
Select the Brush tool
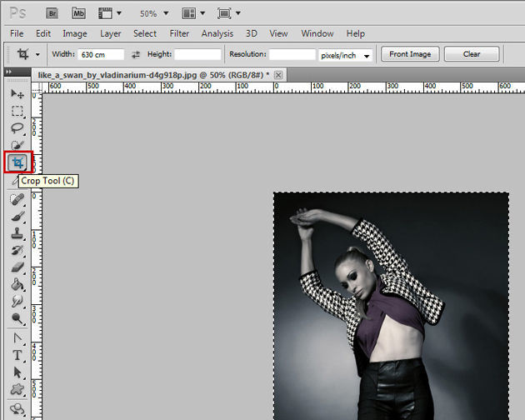click(x=17, y=216)
